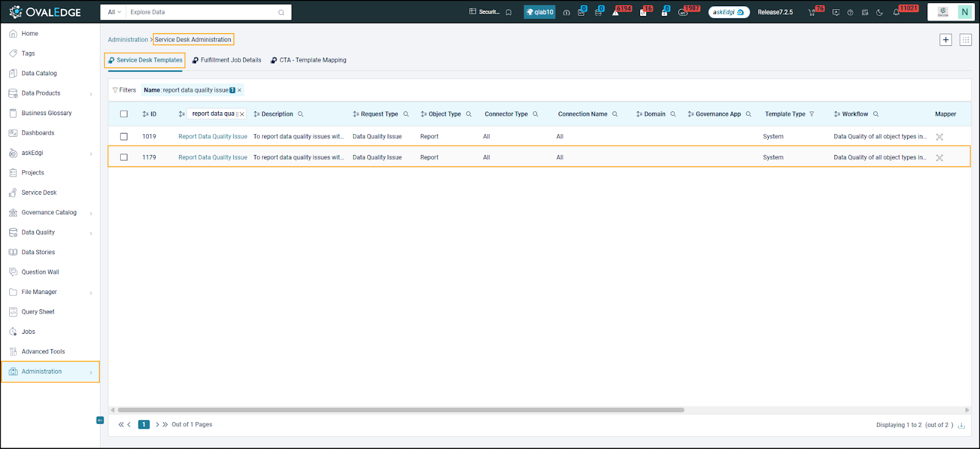Click the download icon near Displaying count
Screen dimensions: 980x449
pyautogui.click(x=961, y=425)
